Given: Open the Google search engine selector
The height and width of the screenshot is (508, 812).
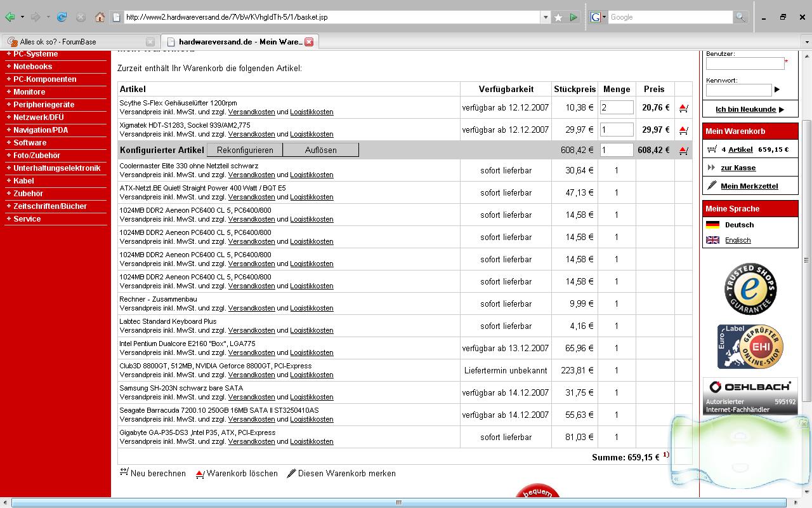Looking at the screenshot, I should 598,17.
